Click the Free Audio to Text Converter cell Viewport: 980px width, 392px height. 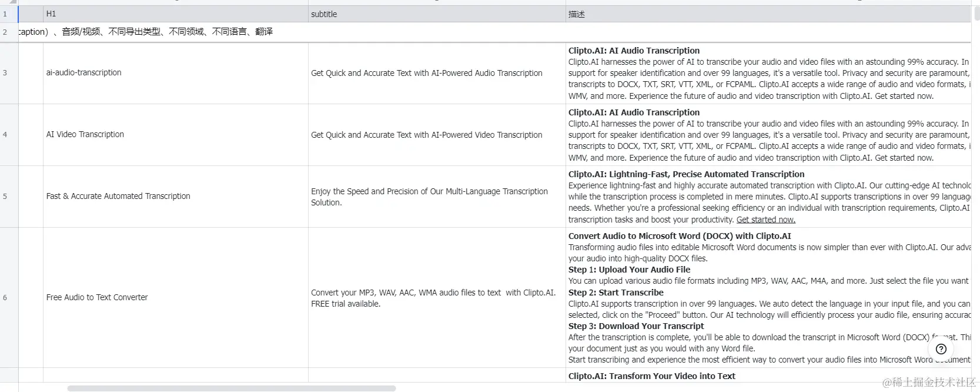pyautogui.click(x=176, y=298)
